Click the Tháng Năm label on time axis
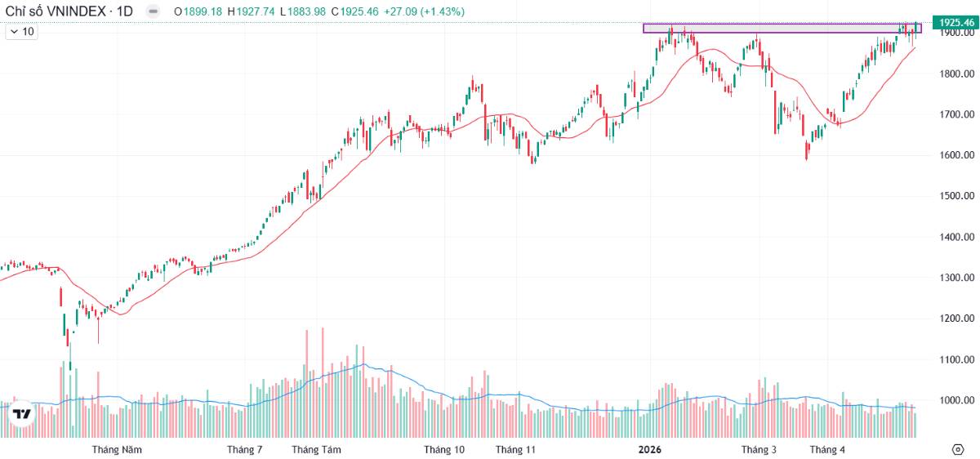This screenshot has height=459, width=980. tap(117, 450)
